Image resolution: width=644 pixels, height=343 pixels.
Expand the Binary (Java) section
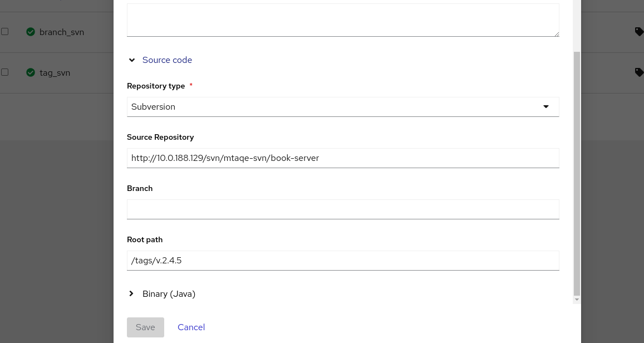click(x=132, y=293)
